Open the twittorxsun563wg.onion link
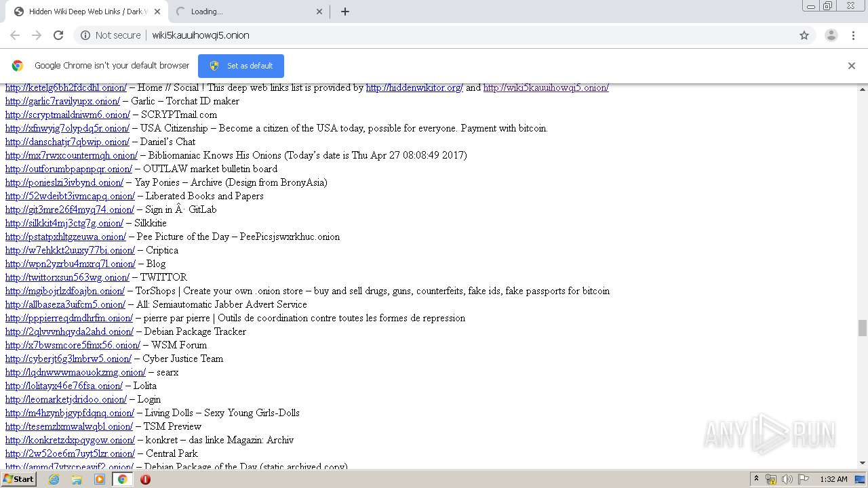Viewport: 868px width, 488px height. (x=67, y=277)
